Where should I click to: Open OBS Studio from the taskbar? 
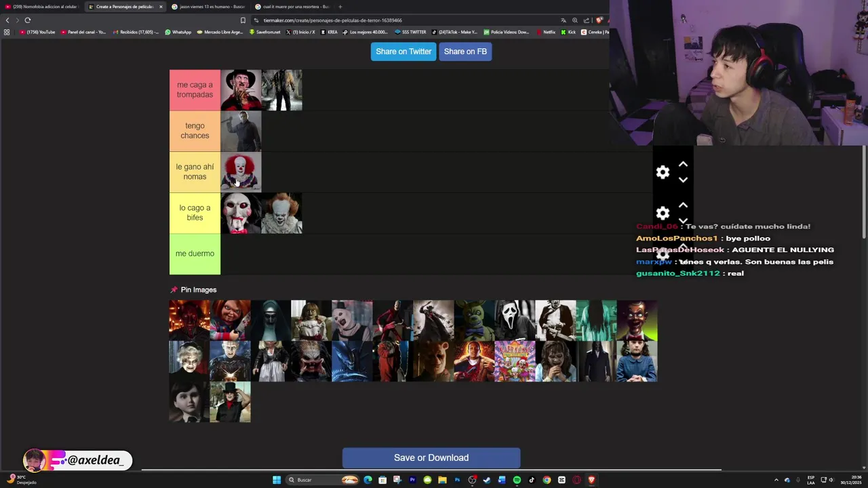tap(473, 480)
